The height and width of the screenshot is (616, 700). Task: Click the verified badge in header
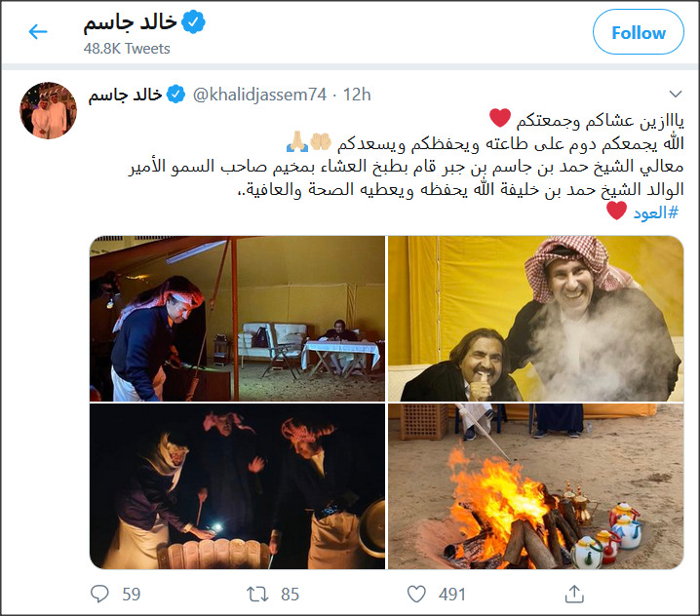point(193,21)
